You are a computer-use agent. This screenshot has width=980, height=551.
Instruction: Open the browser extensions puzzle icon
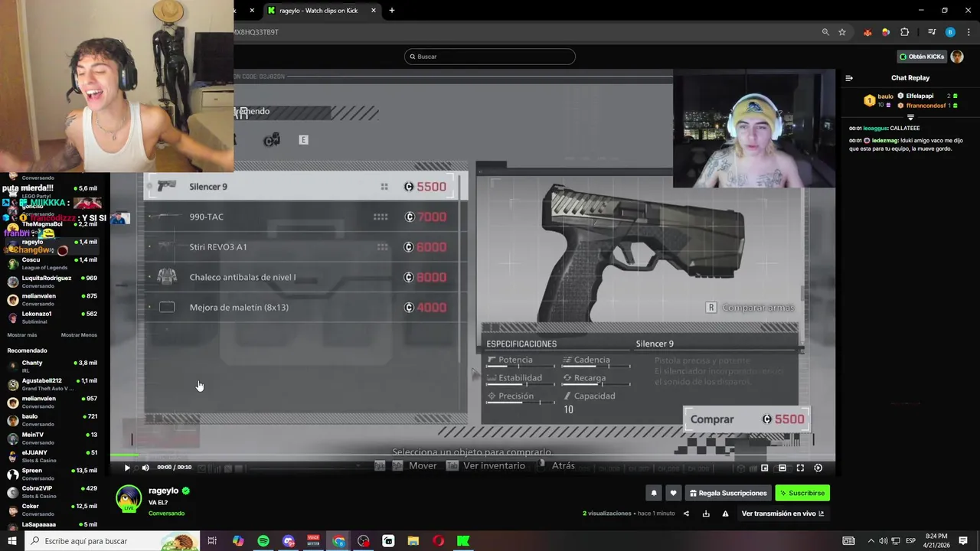[x=904, y=32]
